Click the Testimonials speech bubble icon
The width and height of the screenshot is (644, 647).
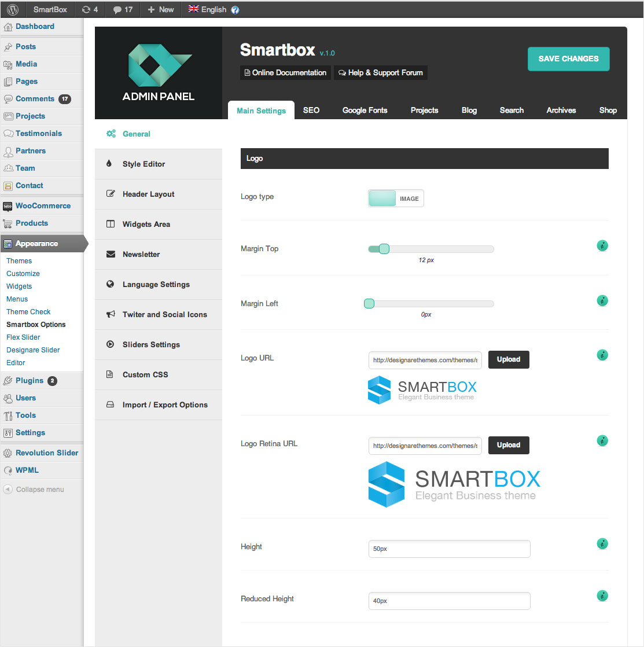[x=8, y=133]
